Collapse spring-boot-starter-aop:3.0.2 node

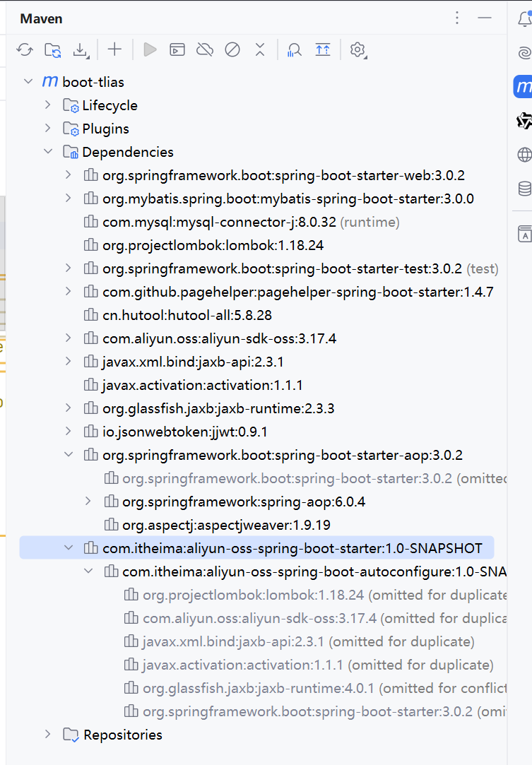(69, 455)
